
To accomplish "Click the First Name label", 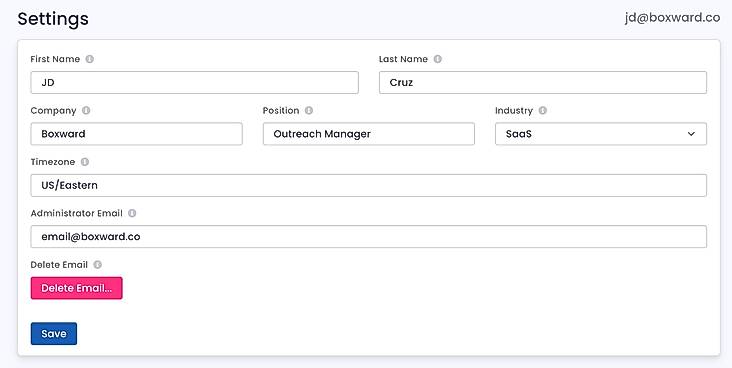I will (x=55, y=59).
